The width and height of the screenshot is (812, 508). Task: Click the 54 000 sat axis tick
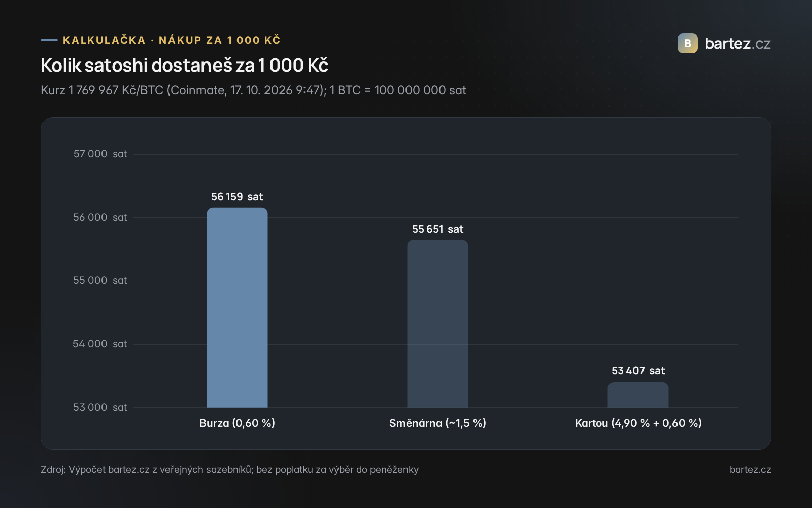100,344
